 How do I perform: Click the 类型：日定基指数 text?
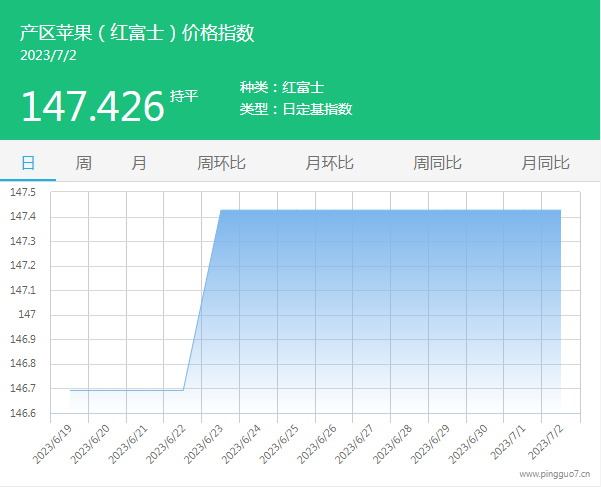coord(295,109)
